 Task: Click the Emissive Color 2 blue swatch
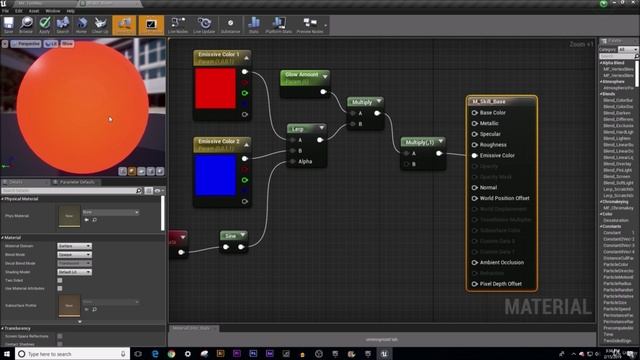pos(215,176)
